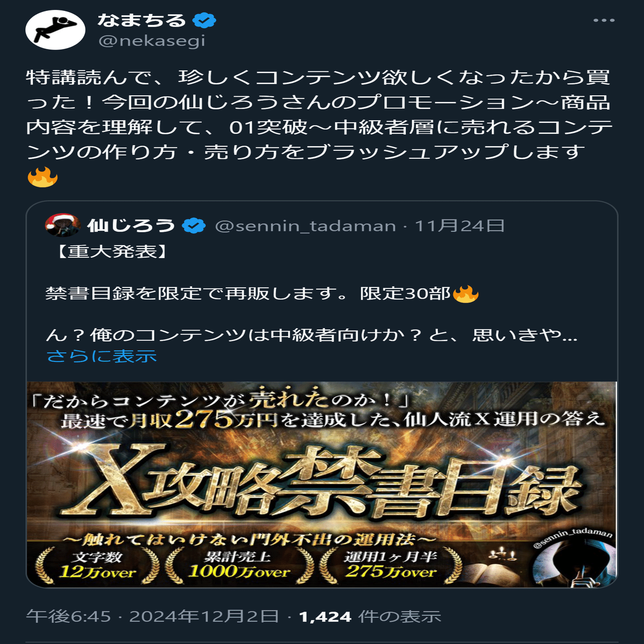Open the three-dot more options menu
This screenshot has width=644, height=644.
[x=604, y=20]
